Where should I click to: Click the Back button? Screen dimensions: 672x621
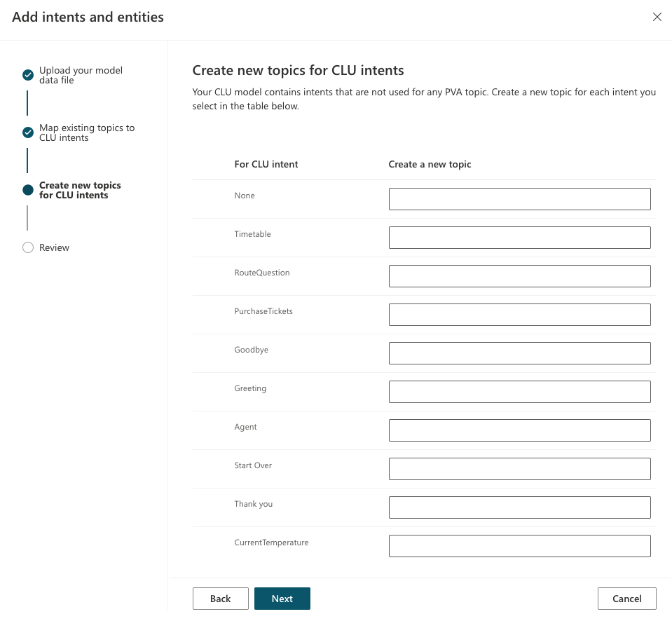click(x=220, y=599)
